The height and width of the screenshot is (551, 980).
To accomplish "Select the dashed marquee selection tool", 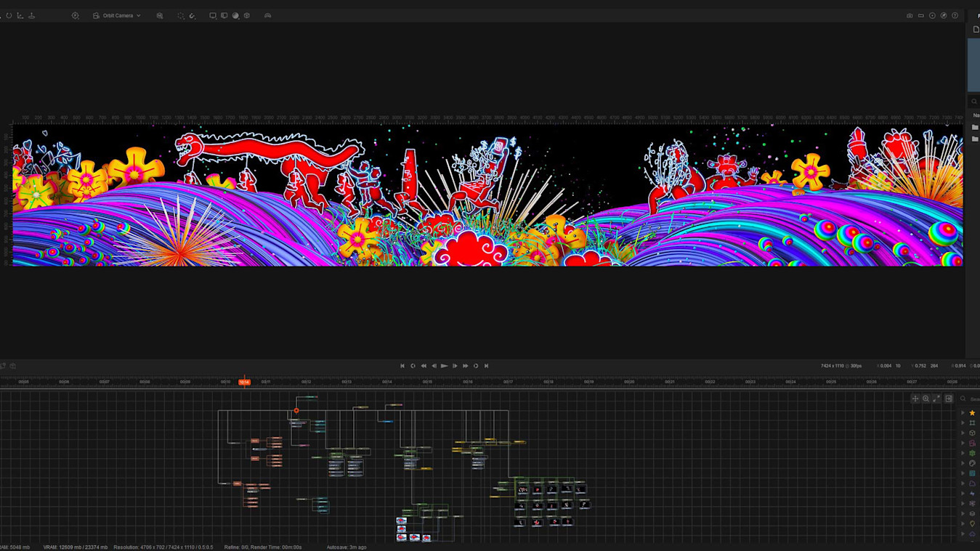I will click(x=181, y=15).
